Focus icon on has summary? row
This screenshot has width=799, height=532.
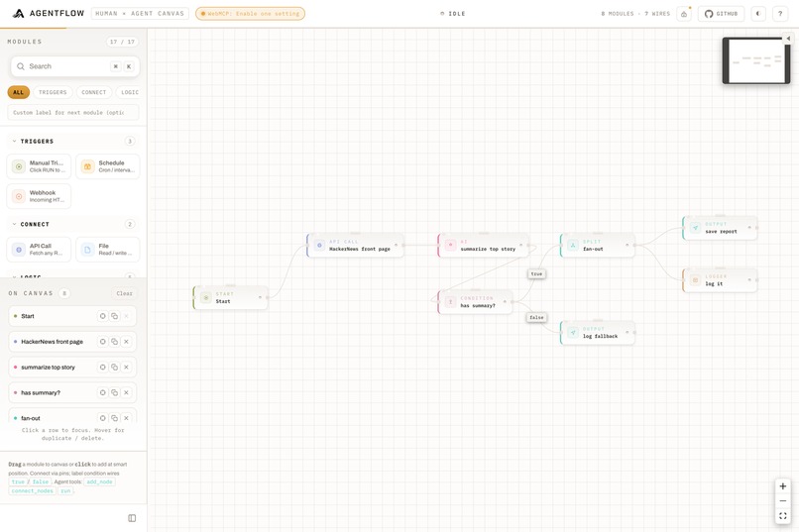coord(102,392)
